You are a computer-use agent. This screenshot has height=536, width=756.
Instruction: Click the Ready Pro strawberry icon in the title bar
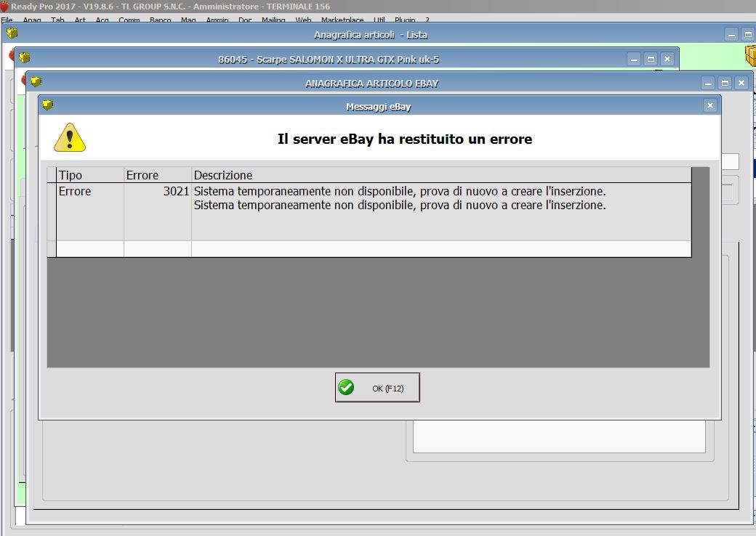coord(4,7)
